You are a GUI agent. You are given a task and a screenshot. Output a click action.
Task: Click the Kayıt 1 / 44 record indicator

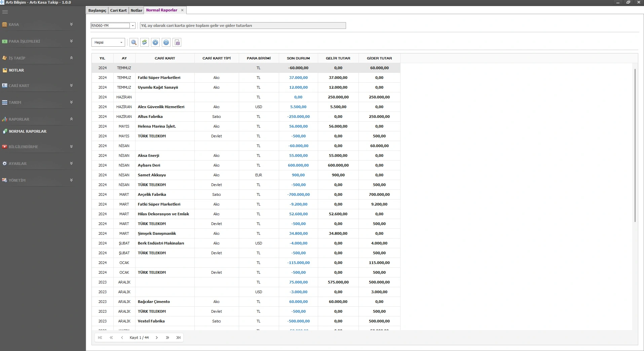click(x=139, y=338)
